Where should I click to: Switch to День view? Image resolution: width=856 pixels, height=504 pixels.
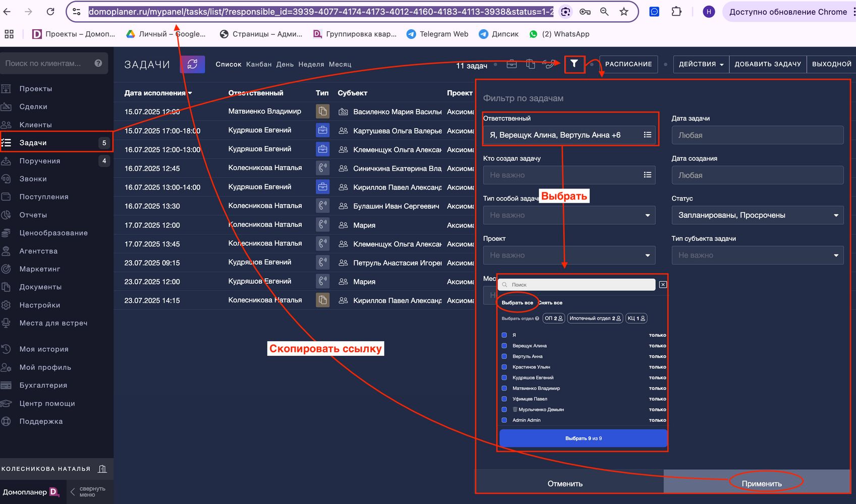(x=285, y=64)
